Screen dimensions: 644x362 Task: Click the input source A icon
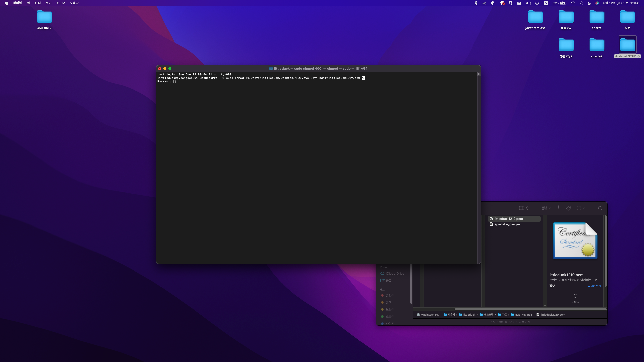[546, 3]
